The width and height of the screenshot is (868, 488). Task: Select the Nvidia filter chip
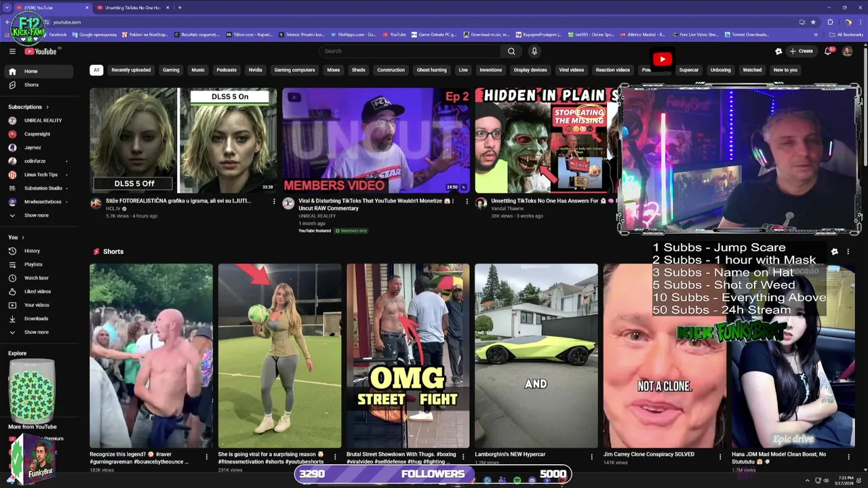(255, 70)
